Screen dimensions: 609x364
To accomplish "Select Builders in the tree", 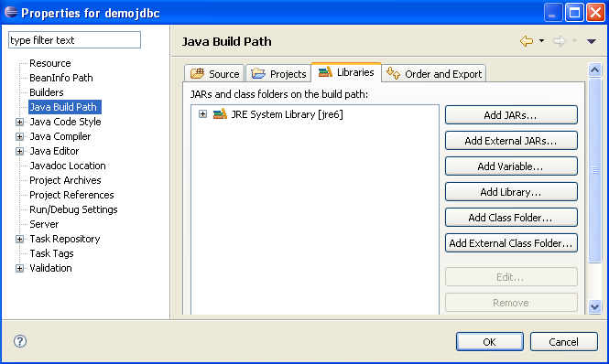I will point(46,92).
